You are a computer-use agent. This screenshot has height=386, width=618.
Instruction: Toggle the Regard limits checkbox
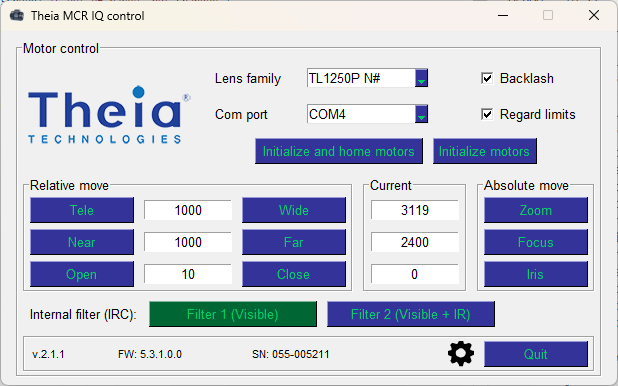tap(487, 114)
